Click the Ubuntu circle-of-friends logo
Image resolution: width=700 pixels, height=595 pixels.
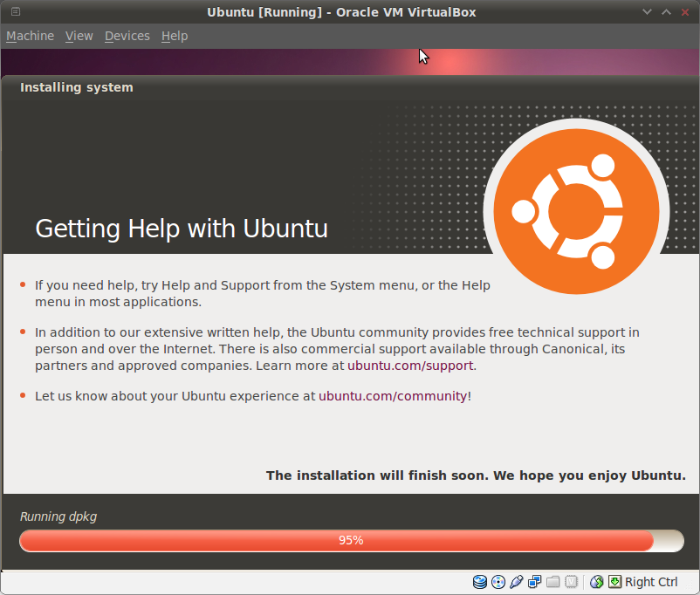(576, 211)
